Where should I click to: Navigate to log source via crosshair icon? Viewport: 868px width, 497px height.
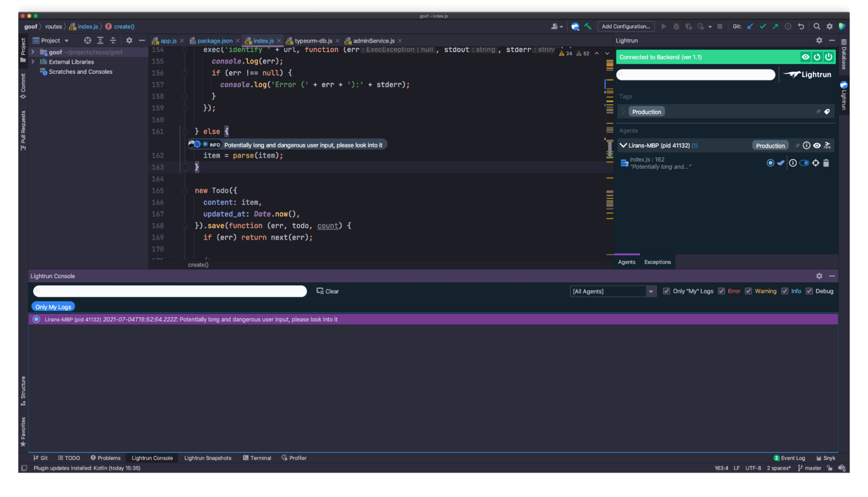[816, 163]
